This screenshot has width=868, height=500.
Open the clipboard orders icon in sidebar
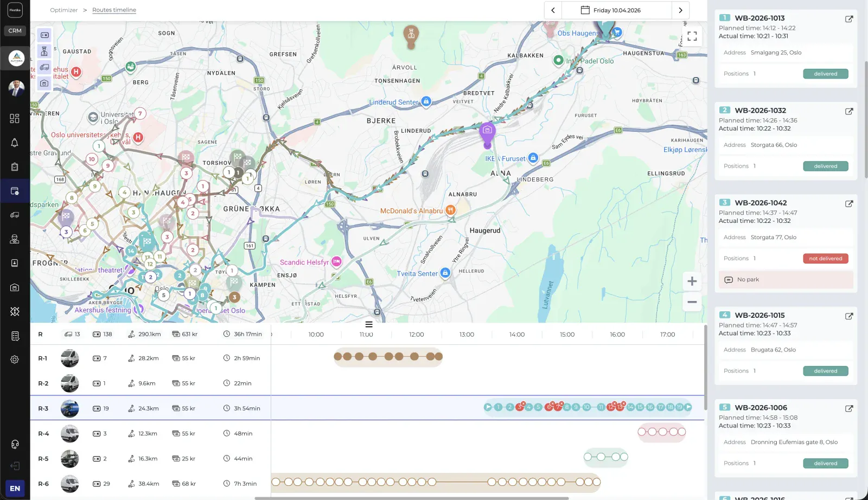click(x=15, y=166)
